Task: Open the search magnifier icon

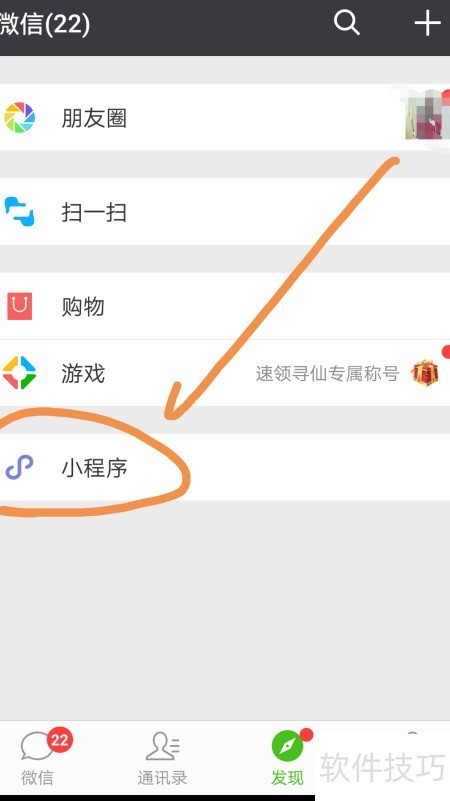Action: click(347, 23)
